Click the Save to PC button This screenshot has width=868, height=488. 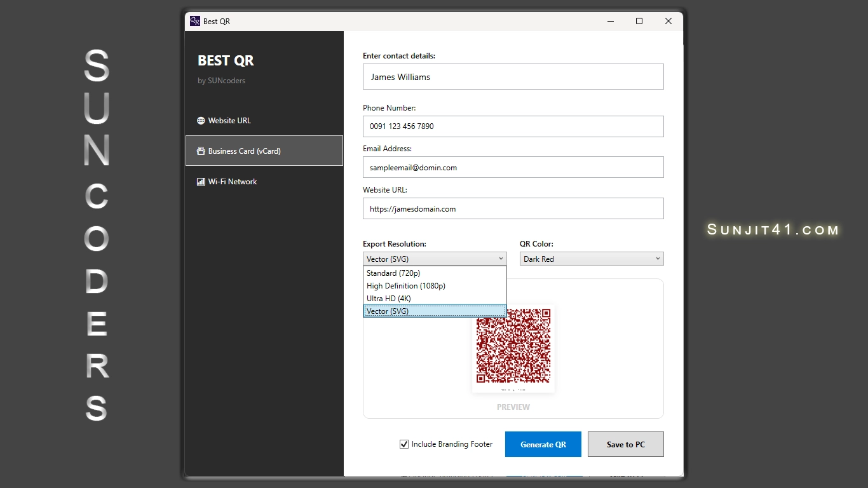pyautogui.click(x=626, y=444)
